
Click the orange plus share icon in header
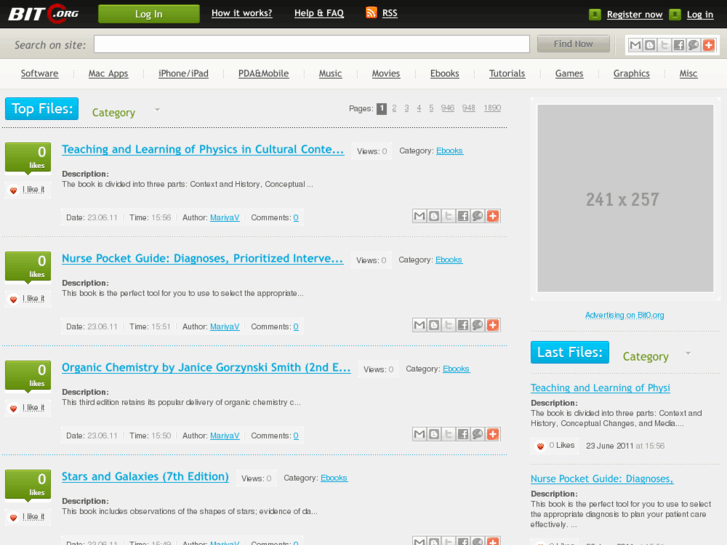click(x=708, y=45)
